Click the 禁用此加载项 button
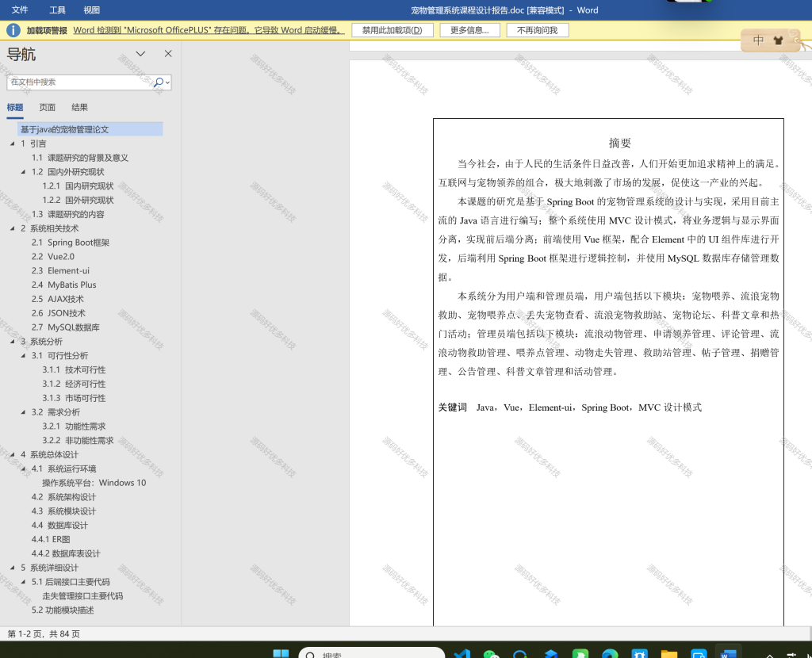The width and height of the screenshot is (812, 658). click(x=392, y=30)
